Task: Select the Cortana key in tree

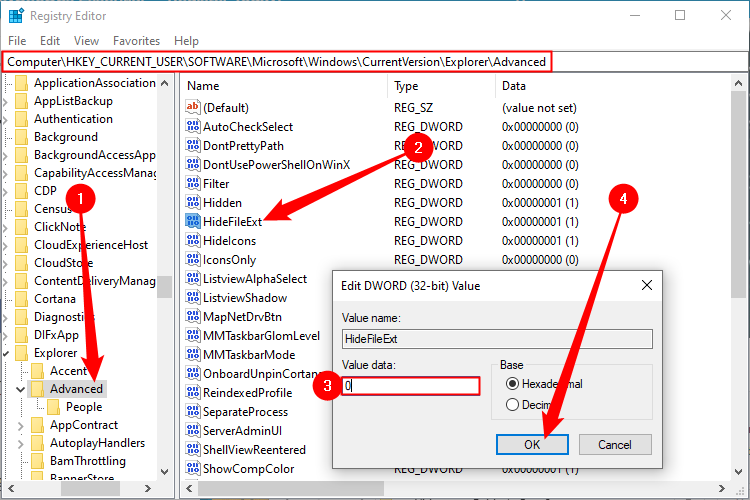Action: click(x=54, y=299)
